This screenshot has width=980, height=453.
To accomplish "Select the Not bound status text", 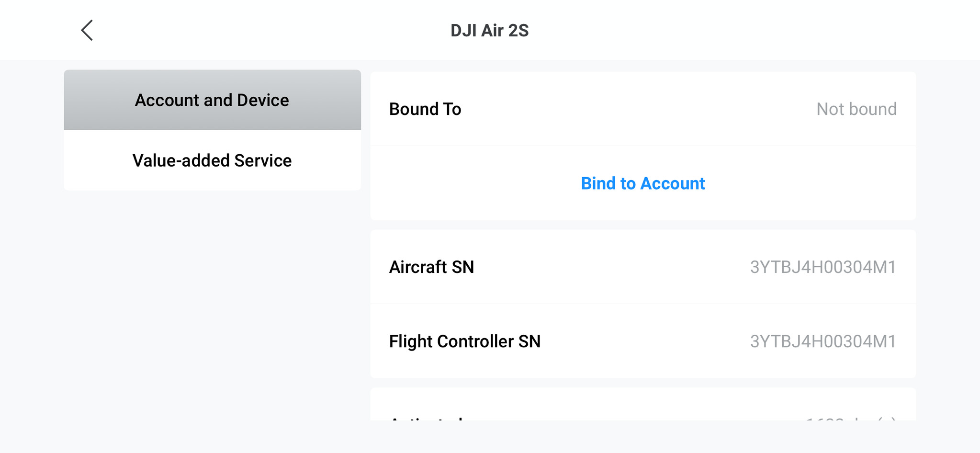I will (856, 109).
